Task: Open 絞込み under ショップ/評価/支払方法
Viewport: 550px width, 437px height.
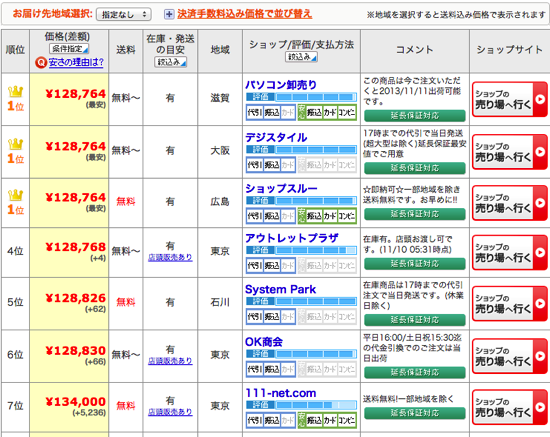Action: (x=301, y=57)
